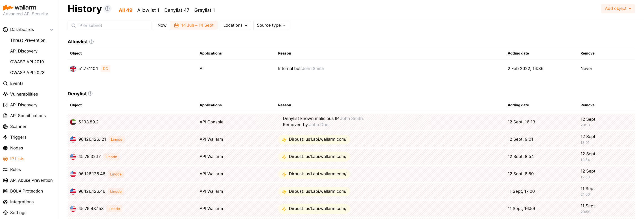Click the IP or subnet search field
The width and height of the screenshot is (644, 219).
[109, 25]
